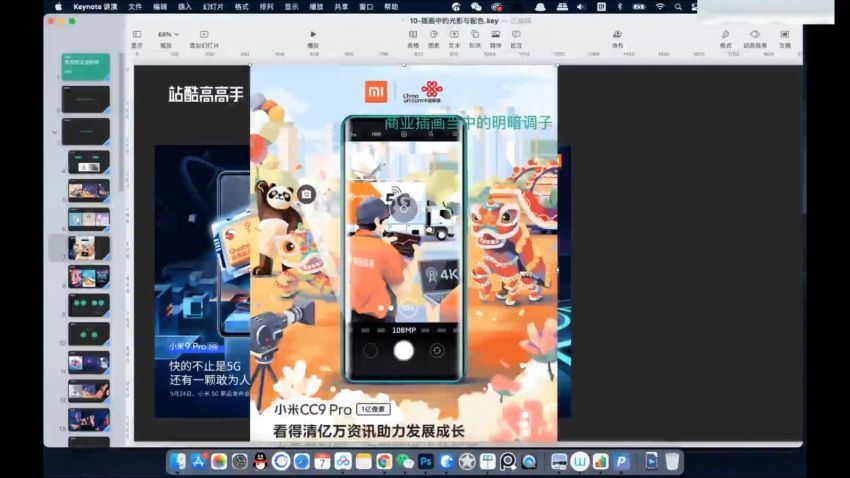Select slide 11 thumbnail in navigator
Image resolution: width=850 pixels, height=478 pixels.
pyautogui.click(x=89, y=363)
